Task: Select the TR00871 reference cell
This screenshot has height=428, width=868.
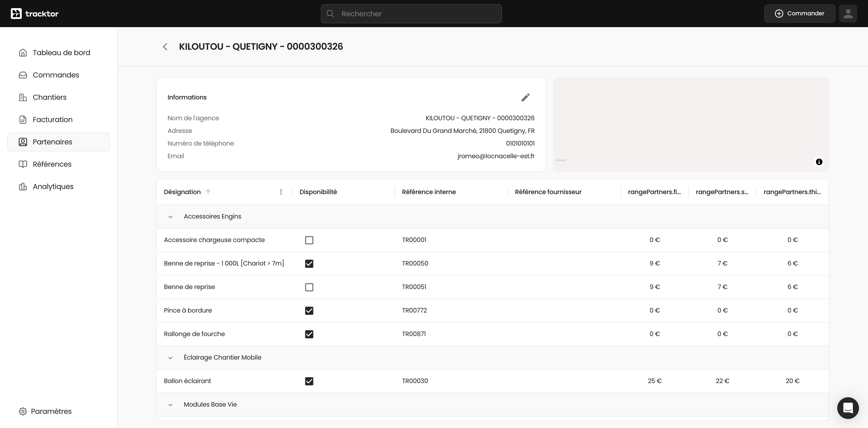Action: (x=414, y=334)
